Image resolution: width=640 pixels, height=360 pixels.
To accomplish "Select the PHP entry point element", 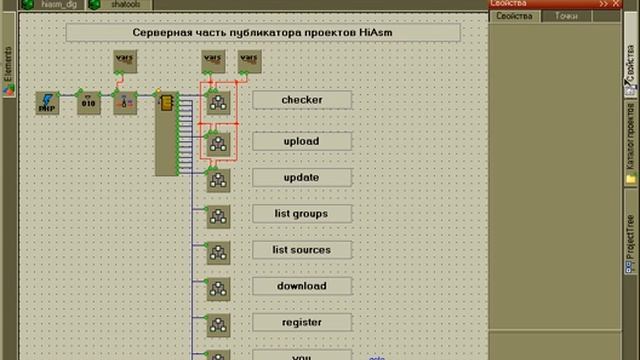I will tap(47, 103).
